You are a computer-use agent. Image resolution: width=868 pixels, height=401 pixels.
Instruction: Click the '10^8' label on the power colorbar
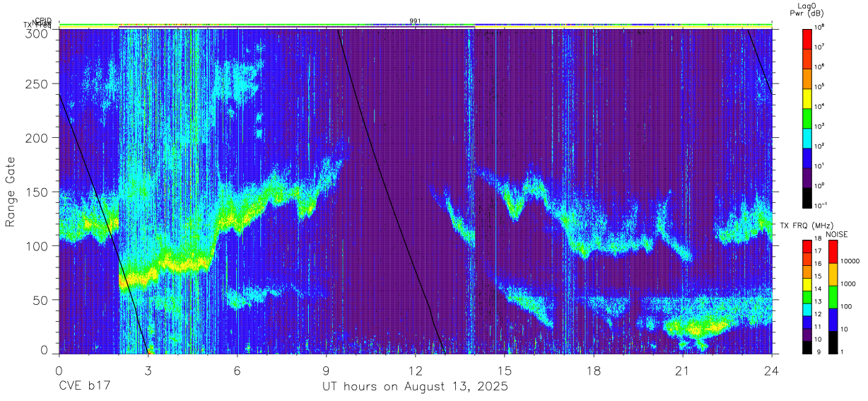(818, 28)
